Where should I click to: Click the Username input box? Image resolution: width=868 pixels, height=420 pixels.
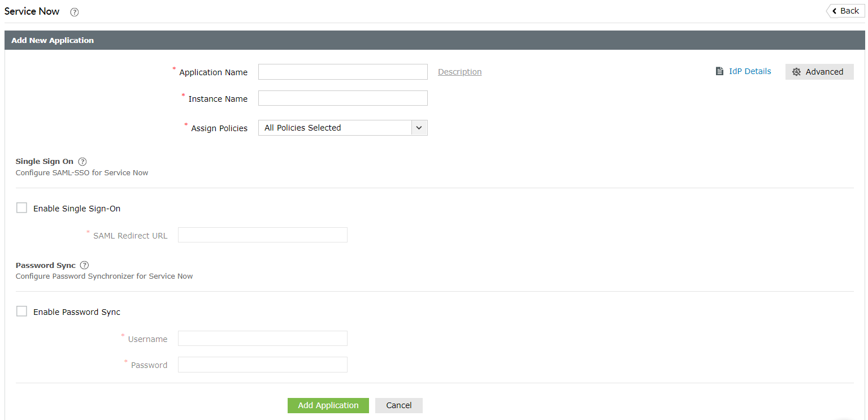tap(263, 339)
